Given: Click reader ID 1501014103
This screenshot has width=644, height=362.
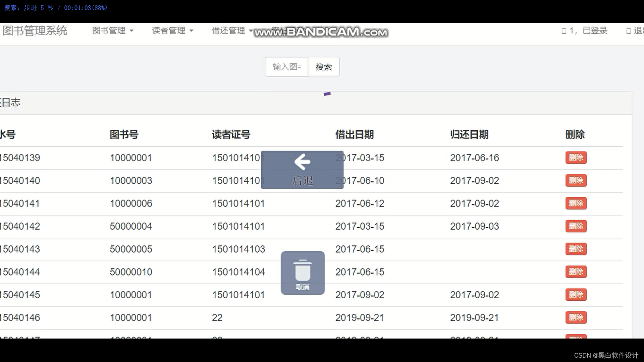Looking at the screenshot, I should tap(238, 249).
